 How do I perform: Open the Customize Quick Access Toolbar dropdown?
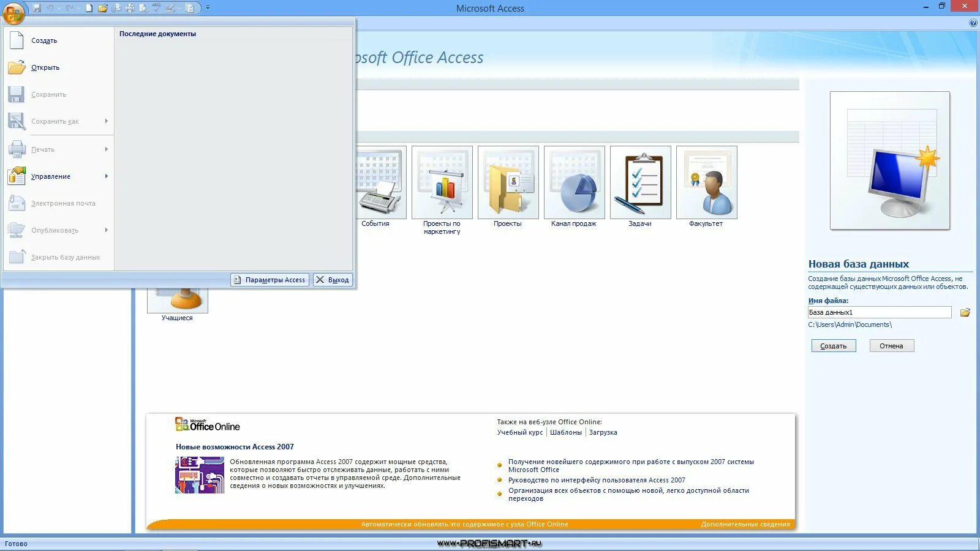point(208,8)
